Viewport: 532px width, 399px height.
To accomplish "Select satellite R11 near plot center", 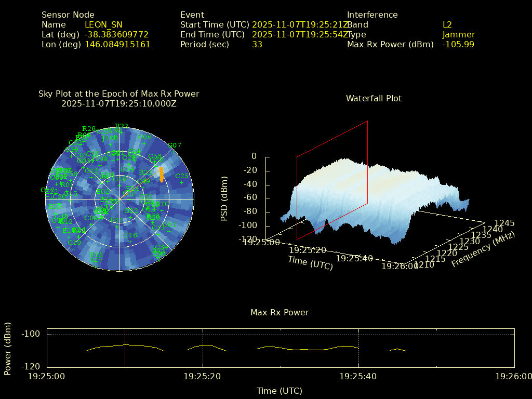I will [118, 220].
